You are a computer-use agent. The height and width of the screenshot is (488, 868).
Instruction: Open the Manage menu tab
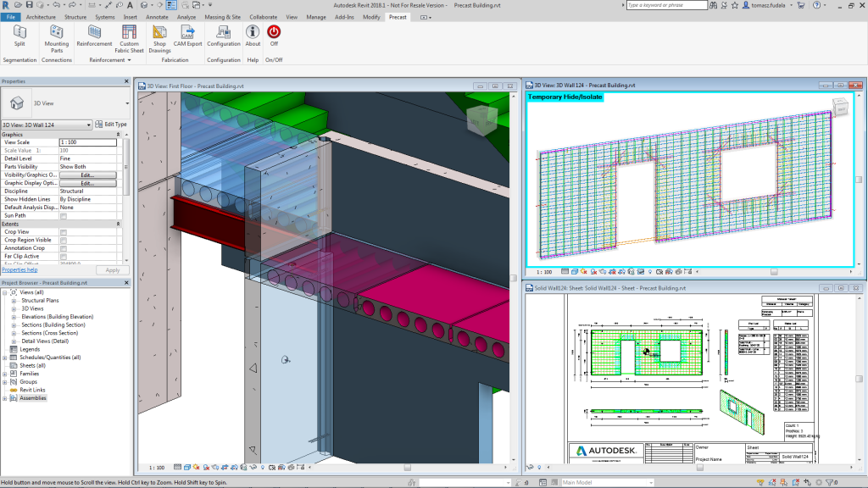pyautogui.click(x=316, y=16)
